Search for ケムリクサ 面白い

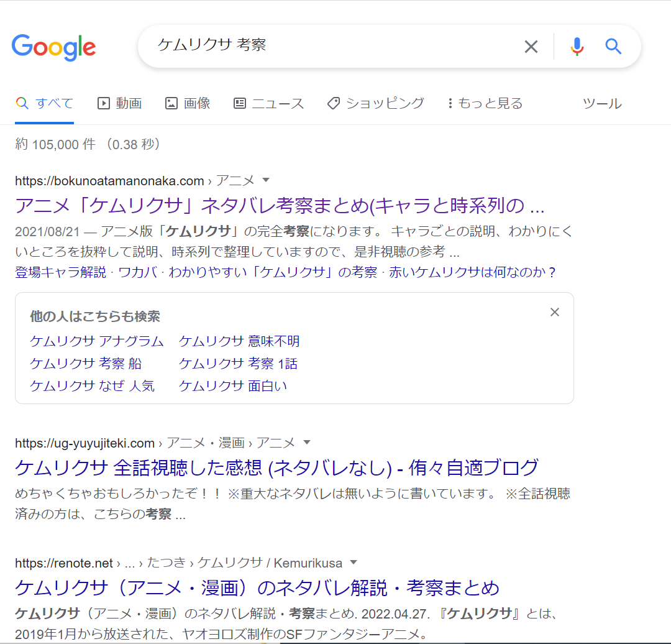pos(233,386)
